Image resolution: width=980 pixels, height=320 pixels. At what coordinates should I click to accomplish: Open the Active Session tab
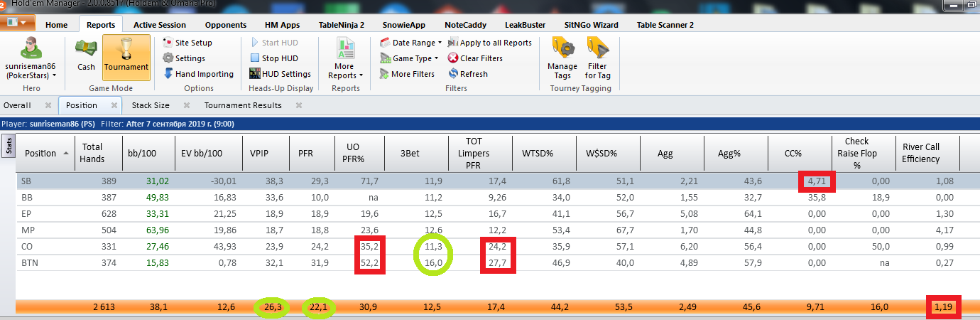[x=160, y=24]
